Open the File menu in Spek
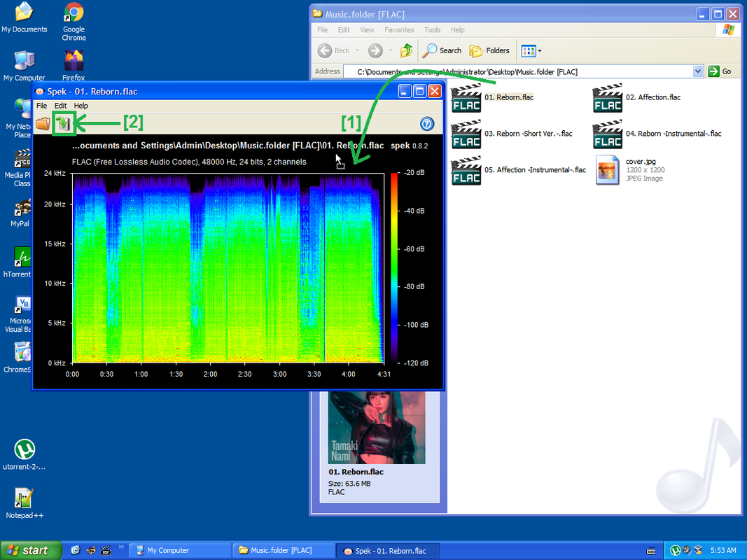This screenshot has height=560, width=747. (x=42, y=106)
